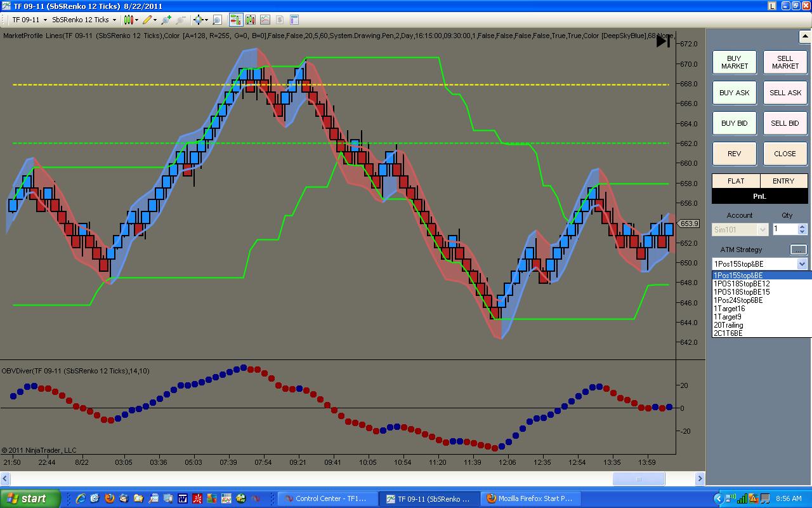
Task: Decrease the order quantity stepper
Action: coord(802,232)
